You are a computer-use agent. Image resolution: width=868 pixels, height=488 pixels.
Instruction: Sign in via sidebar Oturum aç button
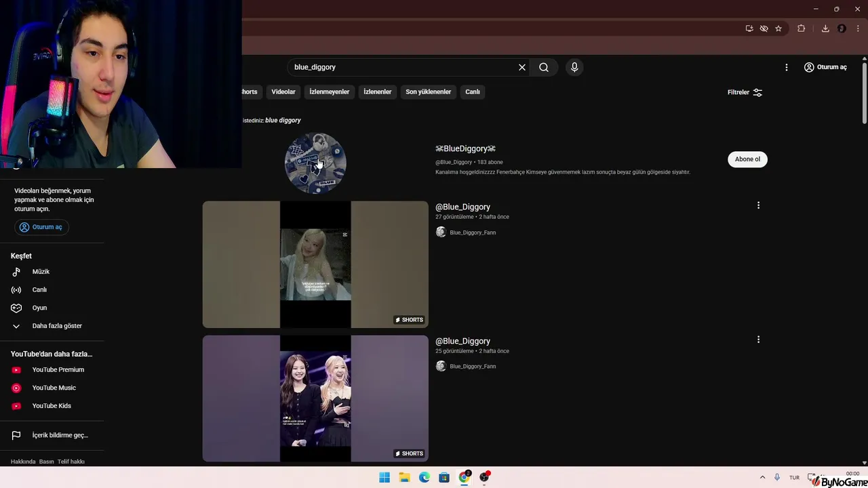point(41,227)
